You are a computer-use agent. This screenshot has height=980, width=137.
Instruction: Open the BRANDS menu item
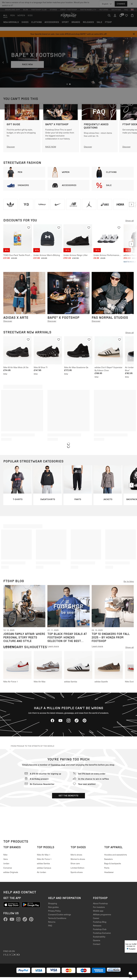point(76,22)
